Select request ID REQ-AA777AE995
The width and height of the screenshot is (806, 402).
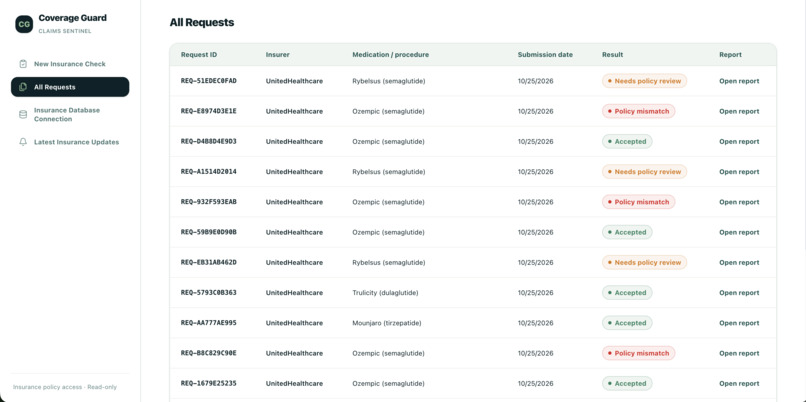click(209, 323)
